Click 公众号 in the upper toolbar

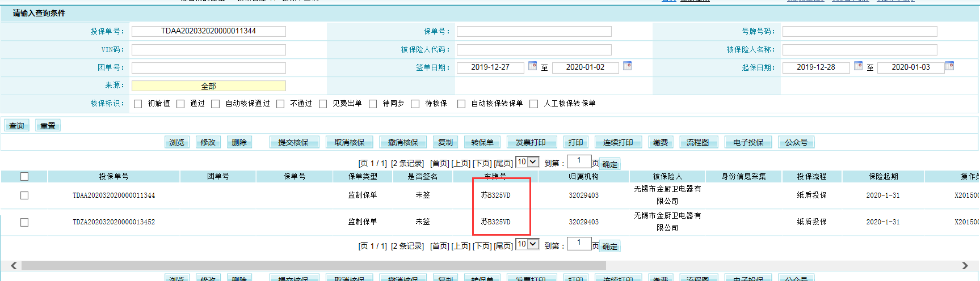click(x=796, y=142)
